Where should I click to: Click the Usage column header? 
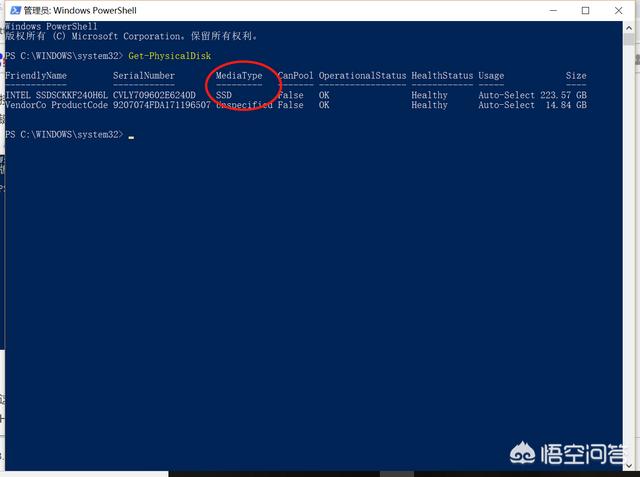click(x=491, y=75)
